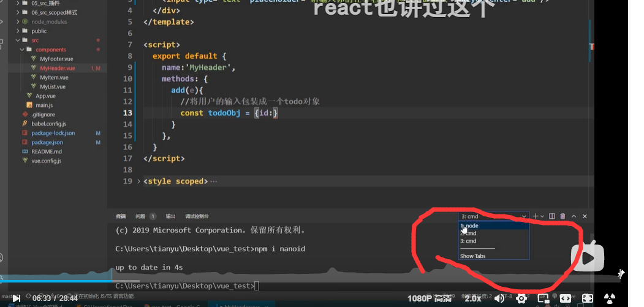The image size is (644, 307).
Task: Open MyList.vue in the explorer
Action: [x=53, y=87]
